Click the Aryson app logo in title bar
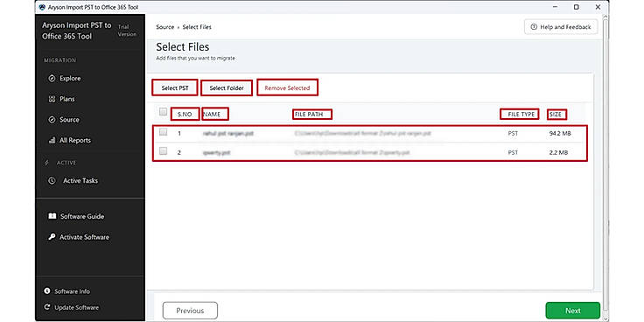 tap(41, 7)
